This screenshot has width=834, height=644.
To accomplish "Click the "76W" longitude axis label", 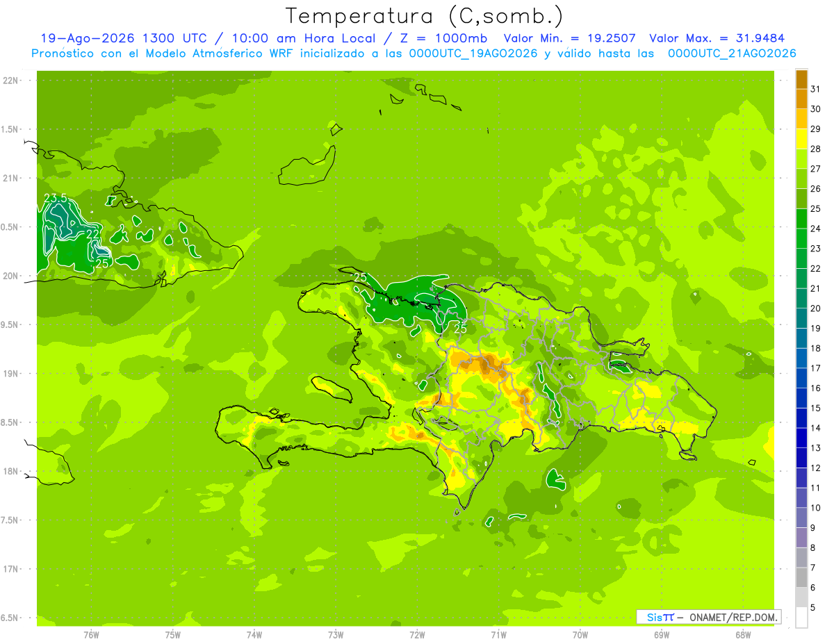I will (91, 635).
